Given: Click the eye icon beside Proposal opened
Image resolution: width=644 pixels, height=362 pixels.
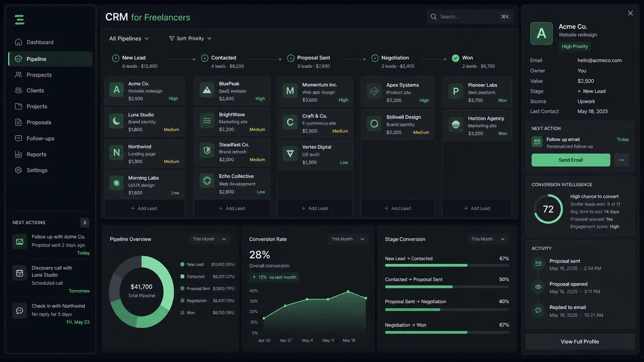Looking at the screenshot, I should click(538, 287).
